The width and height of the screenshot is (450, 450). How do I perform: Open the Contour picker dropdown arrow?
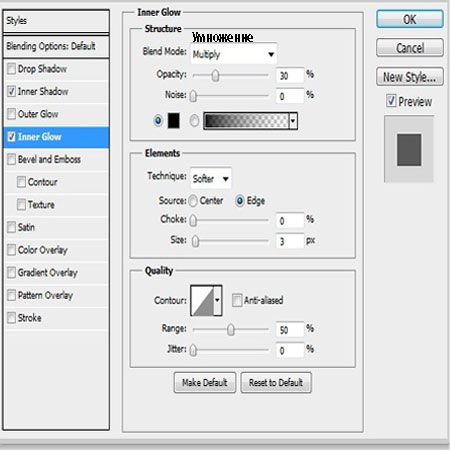pos(217,300)
